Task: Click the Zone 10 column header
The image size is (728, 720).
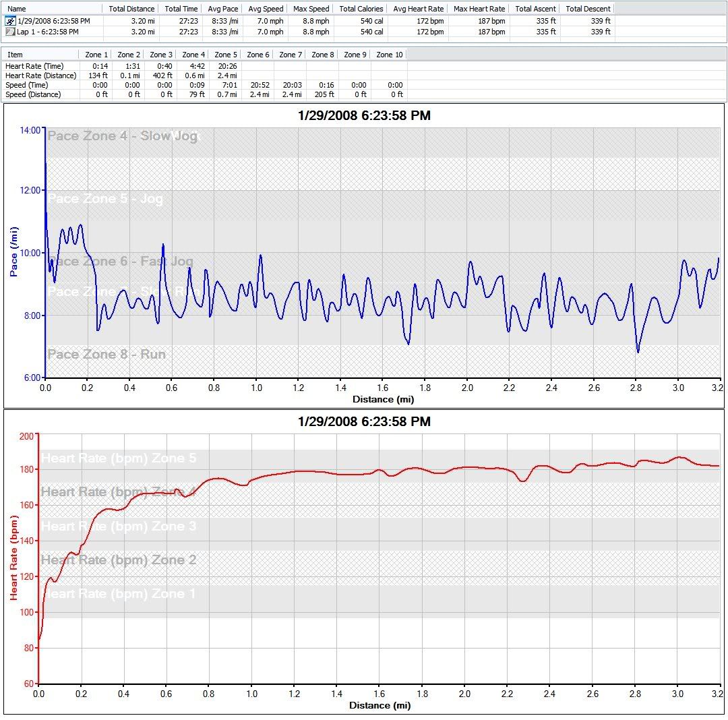Action: click(x=389, y=55)
